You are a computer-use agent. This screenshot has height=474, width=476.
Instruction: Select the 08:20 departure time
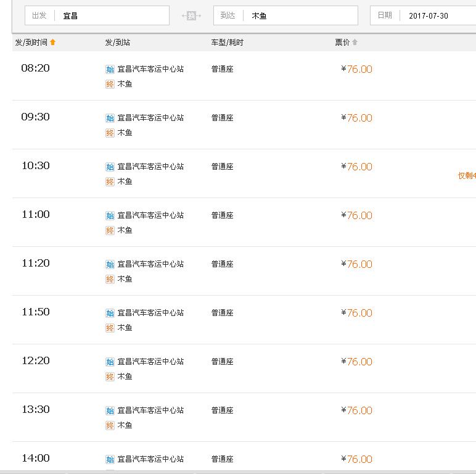coord(36,68)
